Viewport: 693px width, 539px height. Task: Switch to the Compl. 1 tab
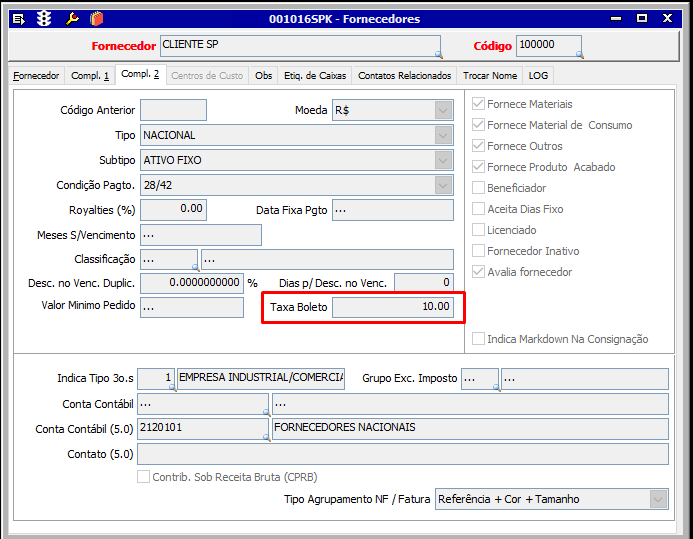tap(90, 76)
